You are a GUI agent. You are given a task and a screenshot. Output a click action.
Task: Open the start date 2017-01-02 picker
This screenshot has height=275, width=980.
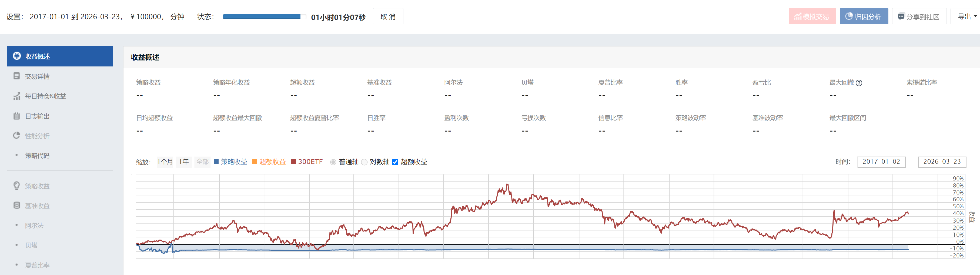[881, 162]
